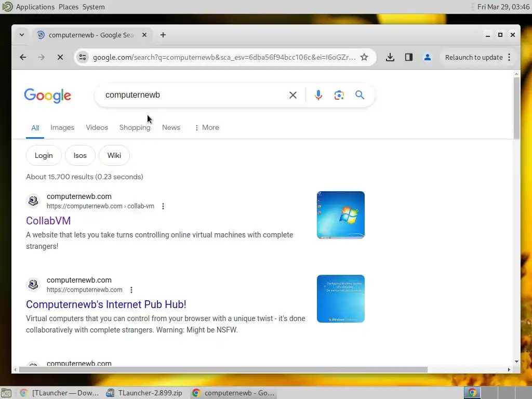Open the CollabVM result link
Viewport: 532px width, 399px height.
[x=48, y=221]
